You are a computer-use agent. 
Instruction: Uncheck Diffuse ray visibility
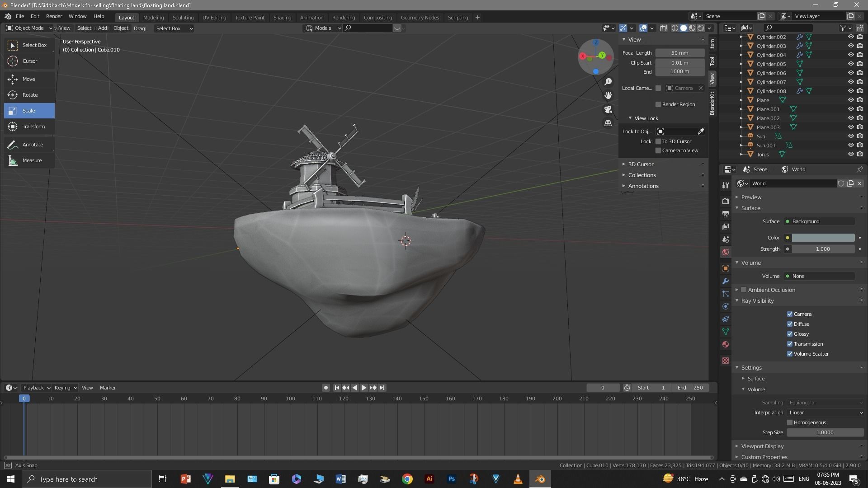(790, 324)
